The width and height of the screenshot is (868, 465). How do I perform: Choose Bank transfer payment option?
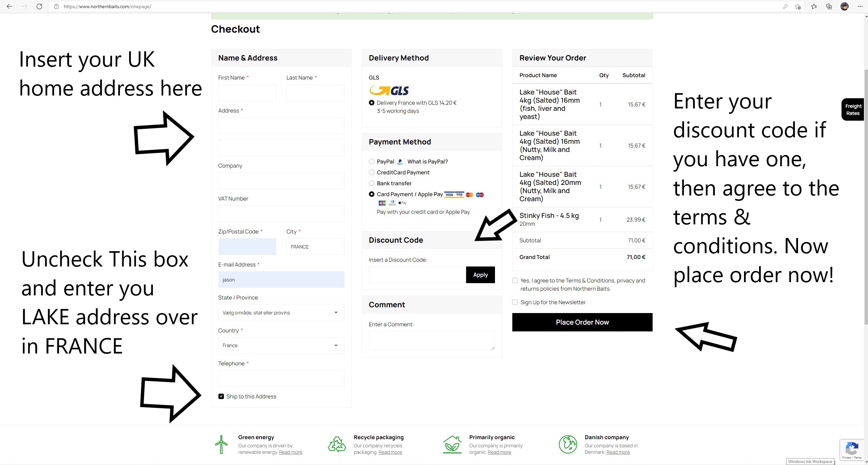372,183
